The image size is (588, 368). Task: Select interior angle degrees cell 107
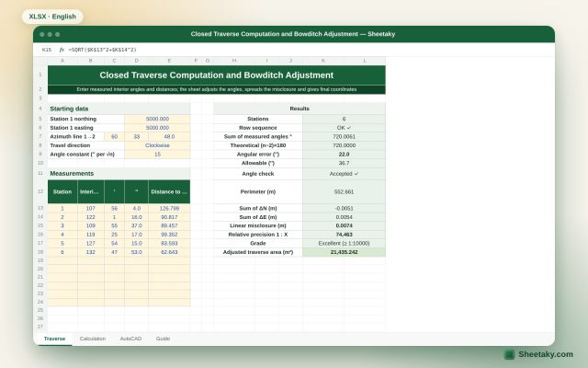tap(91, 209)
